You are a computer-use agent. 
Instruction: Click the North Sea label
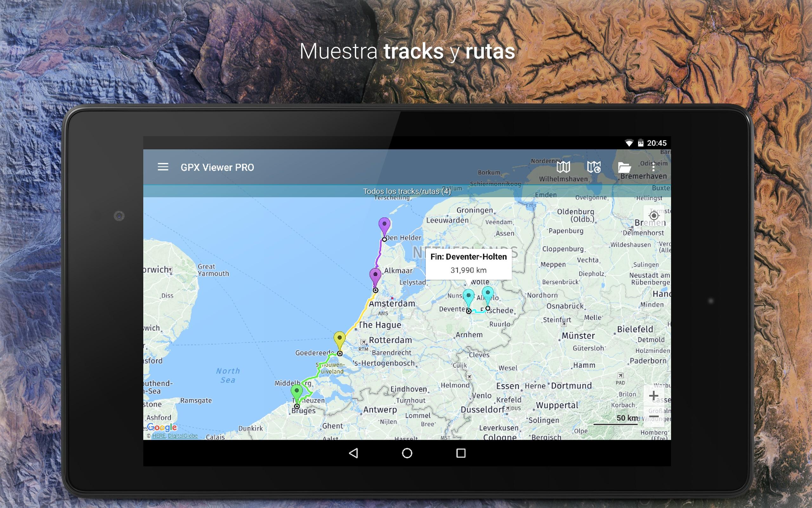point(228,375)
